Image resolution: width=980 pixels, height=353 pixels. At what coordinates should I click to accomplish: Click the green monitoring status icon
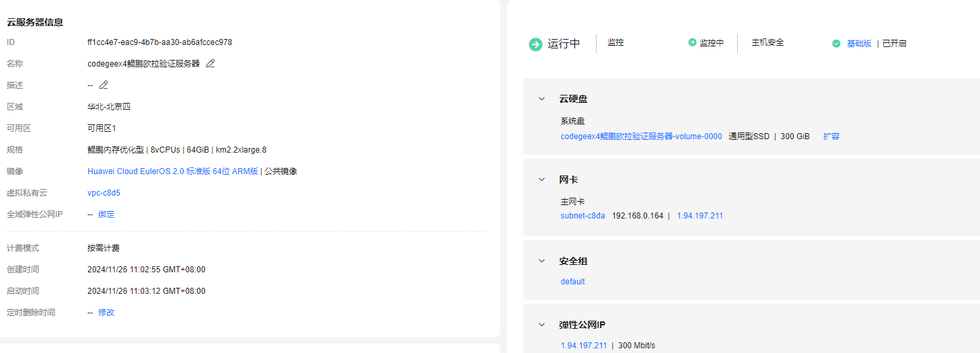pyautogui.click(x=692, y=42)
